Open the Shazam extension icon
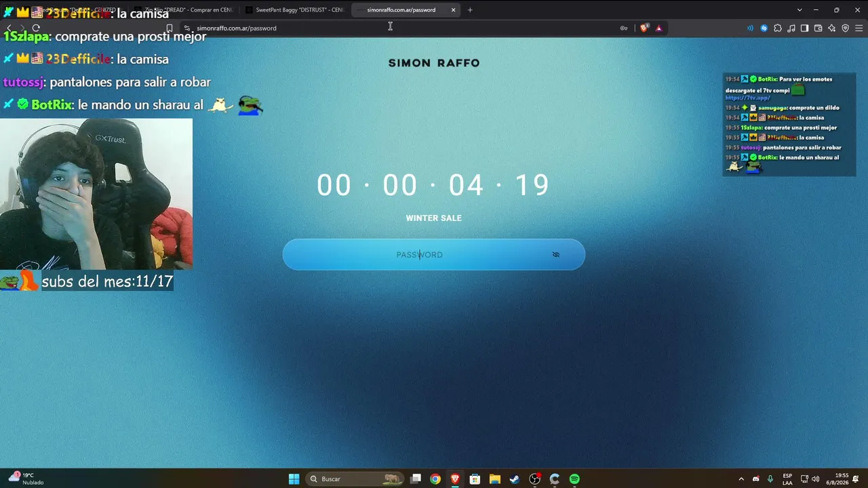Image resolution: width=868 pixels, height=488 pixels. pyautogui.click(x=764, y=28)
